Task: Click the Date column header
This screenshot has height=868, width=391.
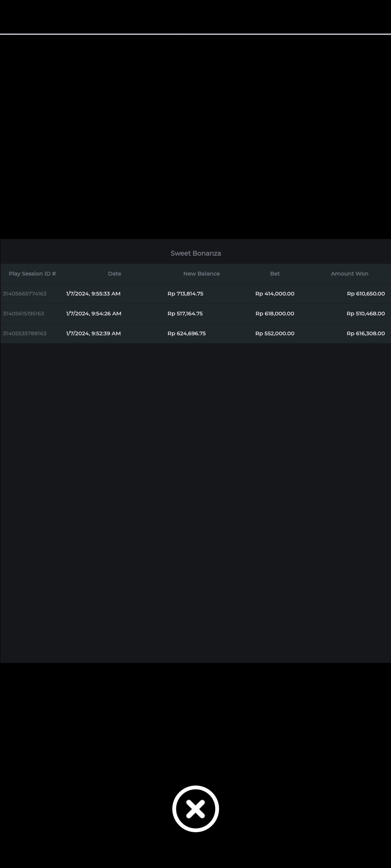Action: pyautogui.click(x=114, y=274)
